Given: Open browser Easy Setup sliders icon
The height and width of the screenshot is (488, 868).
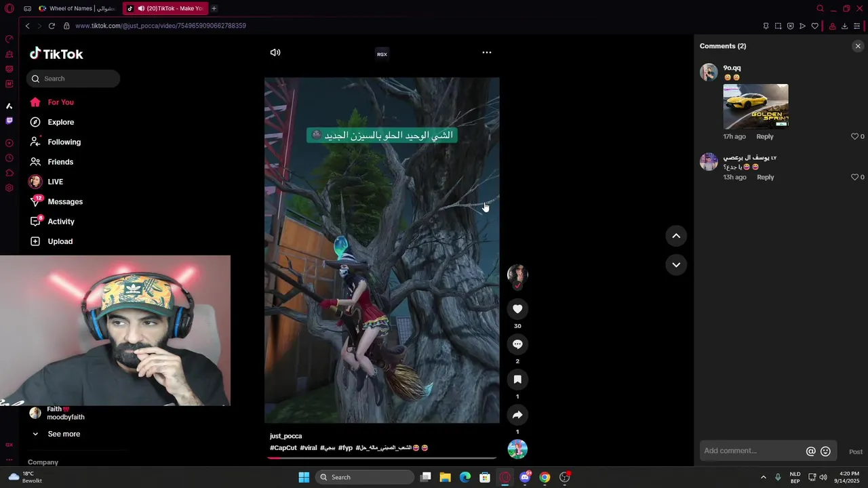Looking at the screenshot, I should coord(857,26).
